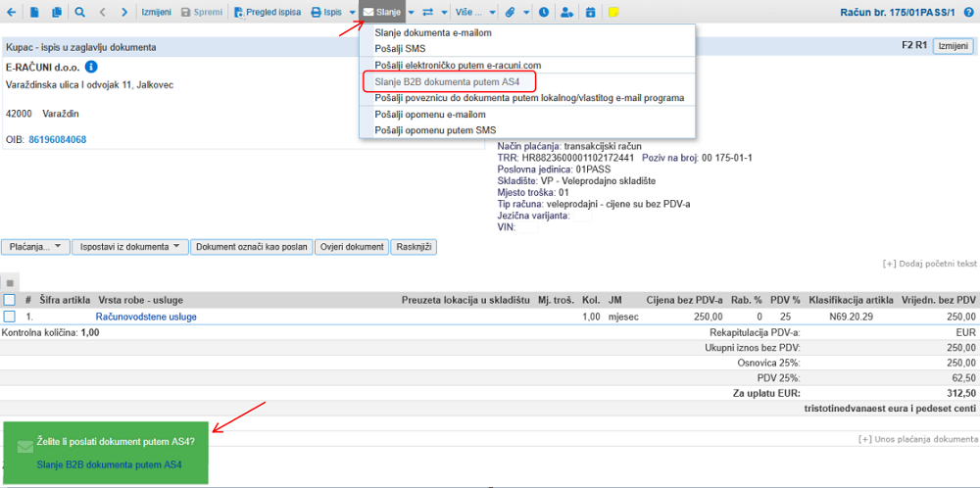Click the copy document icon
Screen dimensions: 980x488
(x=58, y=12)
